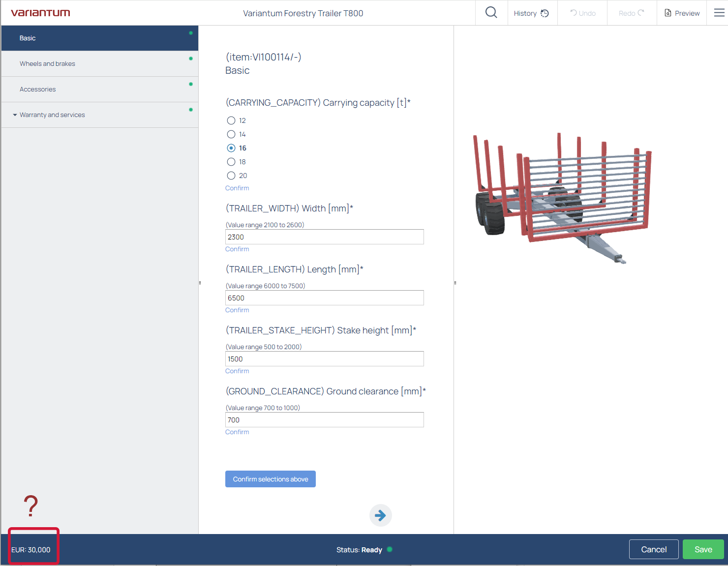Open the hamburger menu
This screenshot has height=566, width=728.
[x=719, y=13]
